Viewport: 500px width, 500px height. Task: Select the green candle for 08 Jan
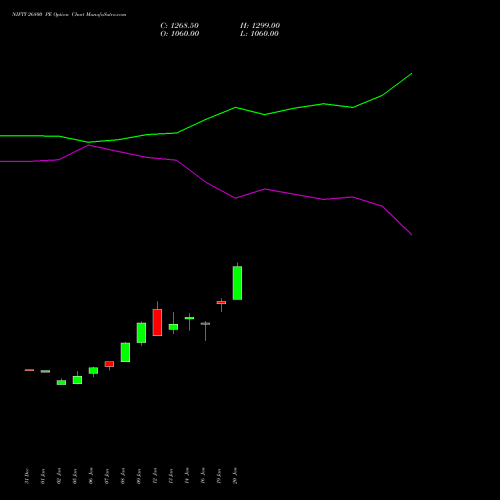125,352
